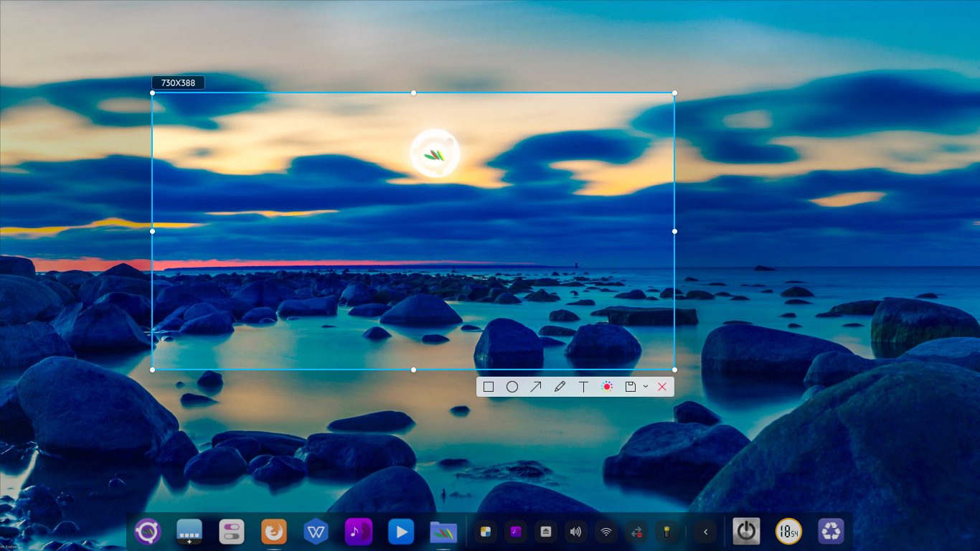Open the power shutdown dock button
The image size is (980, 551).
(x=746, y=532)
